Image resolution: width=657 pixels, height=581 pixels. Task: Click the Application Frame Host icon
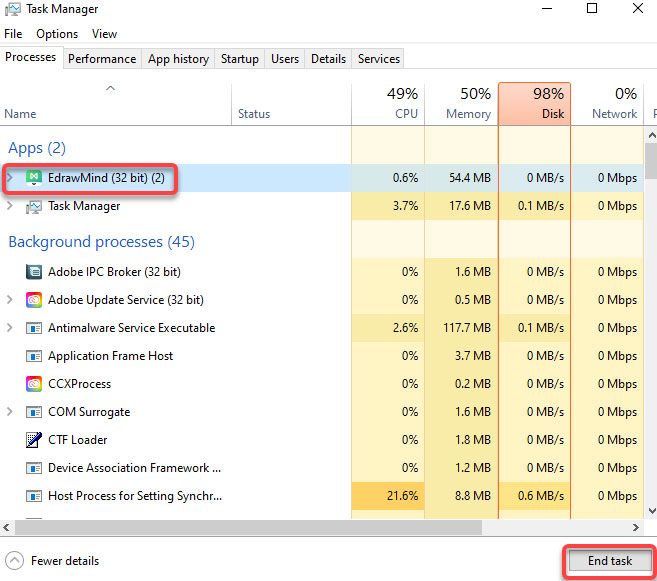click(34, 356)
